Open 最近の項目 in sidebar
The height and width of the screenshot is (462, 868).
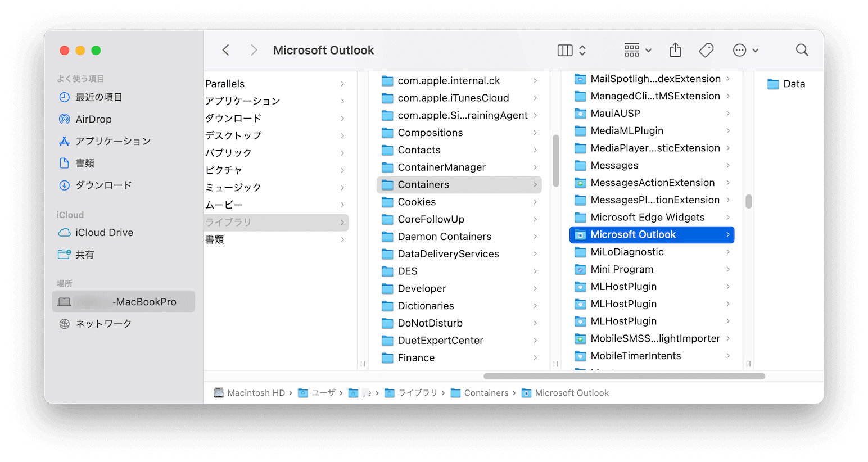pos(123,97)
